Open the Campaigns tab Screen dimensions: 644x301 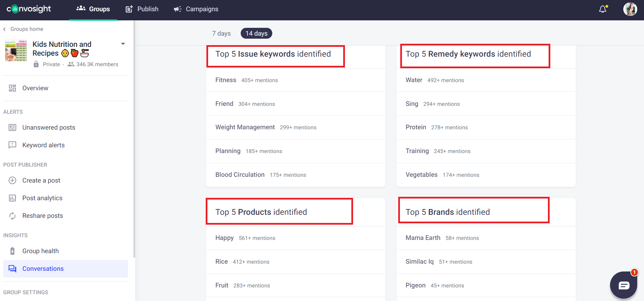[x=196, y=9]
